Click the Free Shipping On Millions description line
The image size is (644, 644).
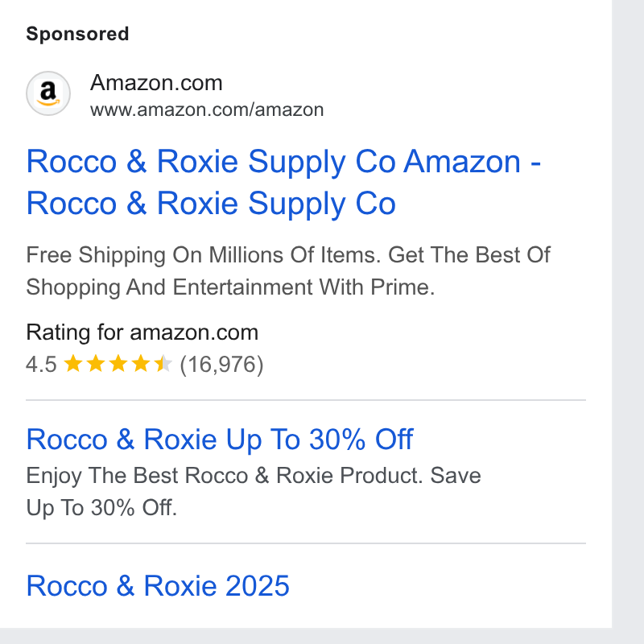288,255
